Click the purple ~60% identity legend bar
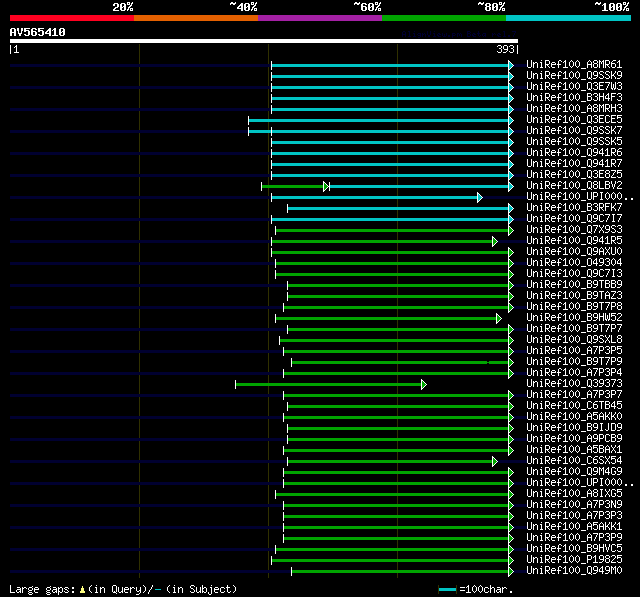The image size is (640, 597). (320, 18)
